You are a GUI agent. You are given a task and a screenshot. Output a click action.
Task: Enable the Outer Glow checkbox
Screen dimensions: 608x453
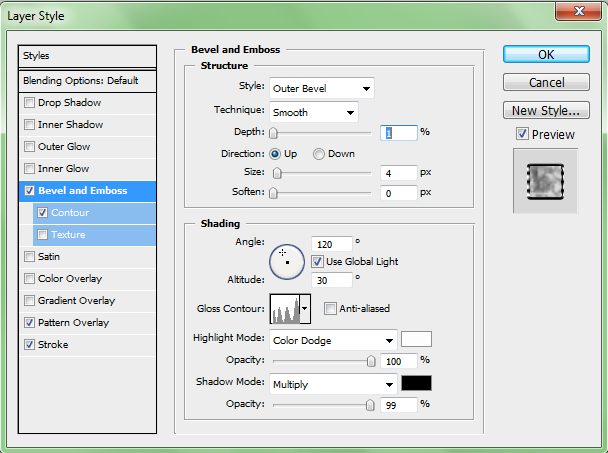pos(29,147)
